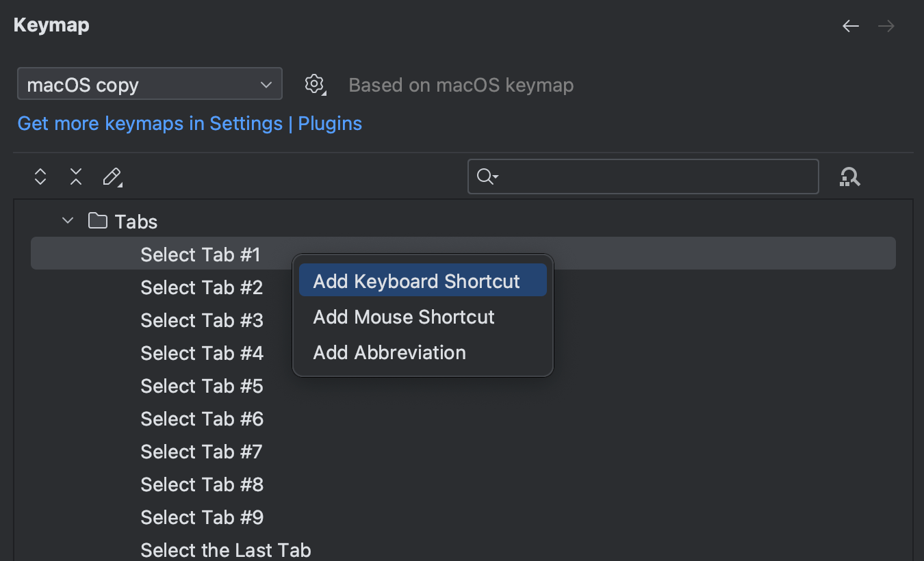924x561 pixels.
Task: Select the Select Tab #9 action
Action: coord(201,517)
